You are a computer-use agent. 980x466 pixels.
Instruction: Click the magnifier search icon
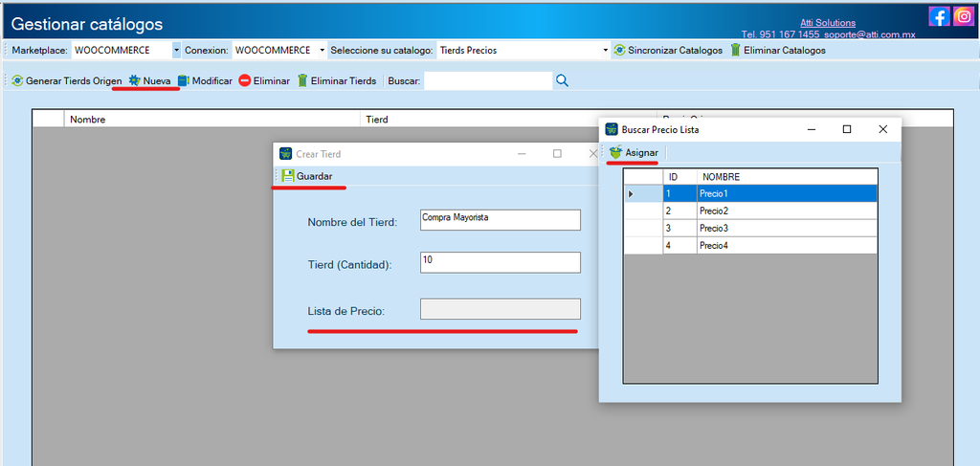[x=562, y=80]
